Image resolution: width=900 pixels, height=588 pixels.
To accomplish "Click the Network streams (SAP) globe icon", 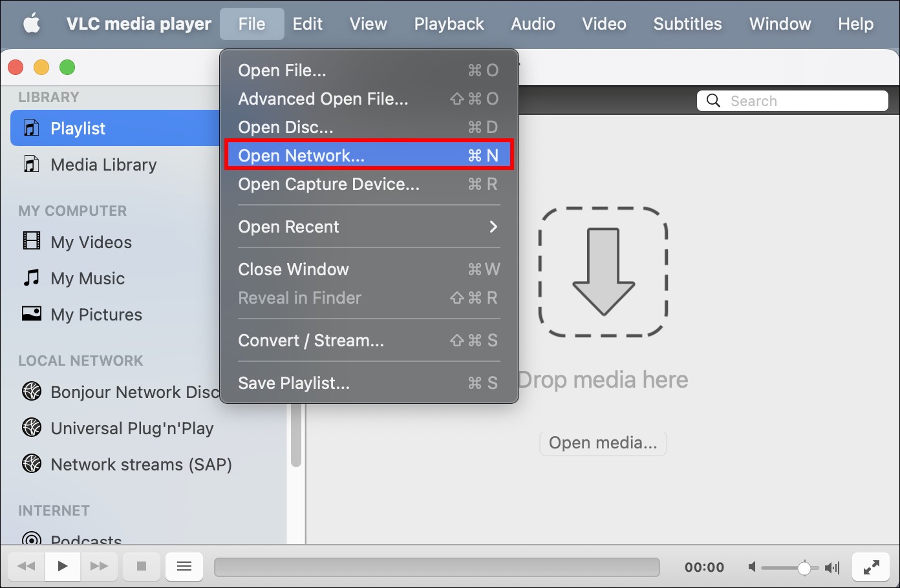I will [31, 463].
